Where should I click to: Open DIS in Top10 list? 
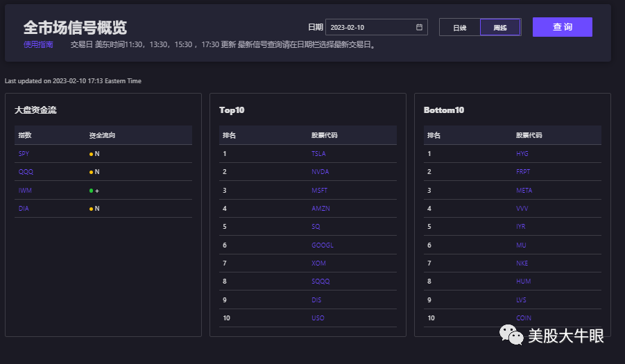pyautogui.click(x=316, y=300)
